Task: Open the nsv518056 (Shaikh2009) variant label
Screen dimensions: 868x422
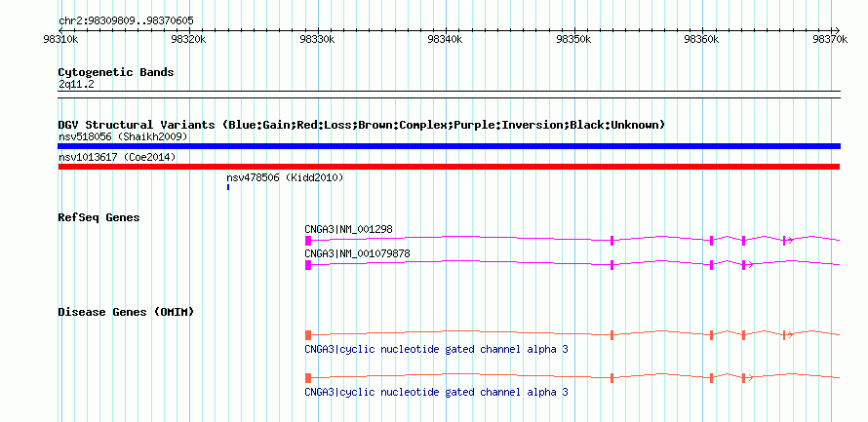Action: (x=123, y=136)
